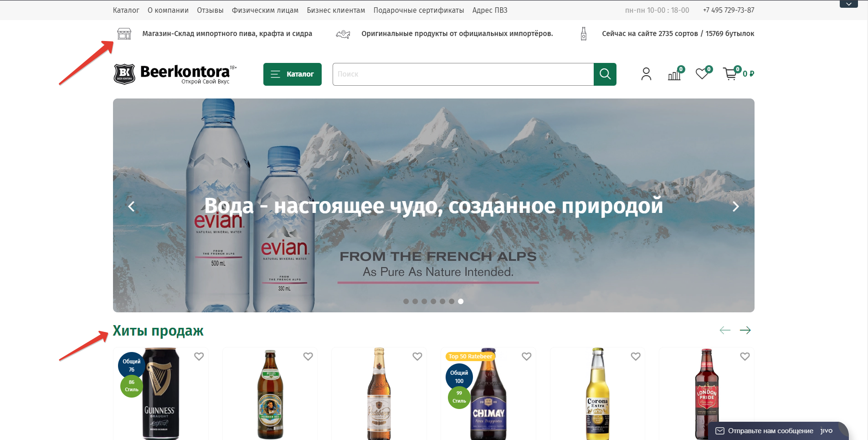Click the 'Общий 100' rating badge on Chimay
Screen dimensions: 868x440
(459, 377)
